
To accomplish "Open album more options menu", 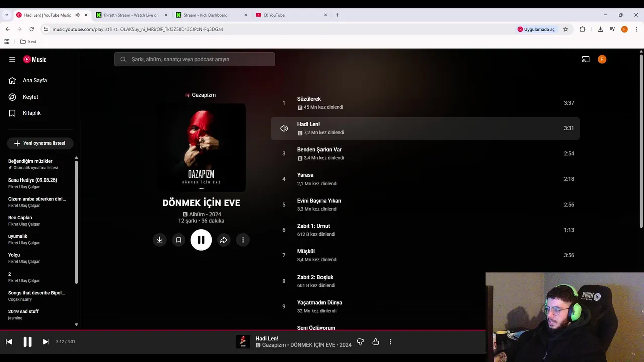I will [x=243, y=240].
